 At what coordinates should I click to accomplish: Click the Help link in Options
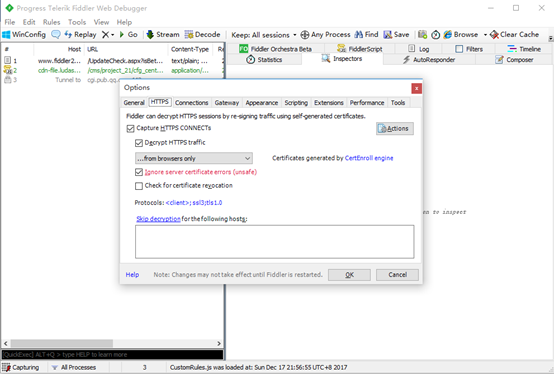point(132,275)
